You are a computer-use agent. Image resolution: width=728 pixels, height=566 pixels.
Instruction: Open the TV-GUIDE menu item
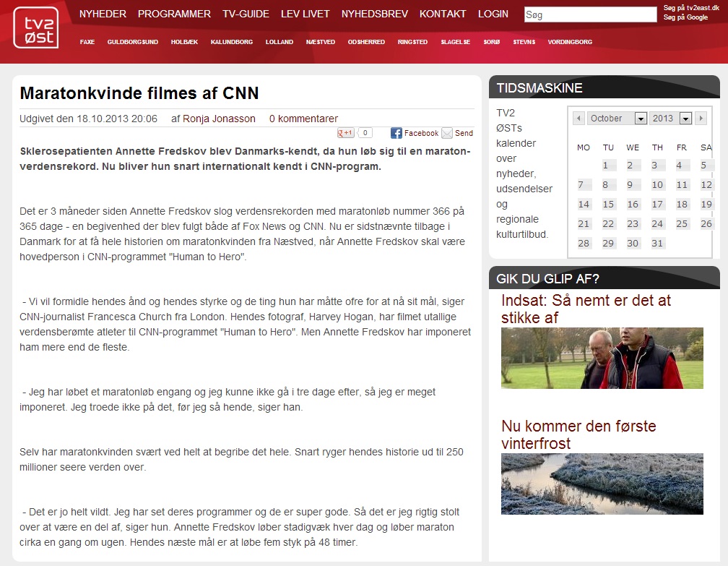[x=246, y=14]
